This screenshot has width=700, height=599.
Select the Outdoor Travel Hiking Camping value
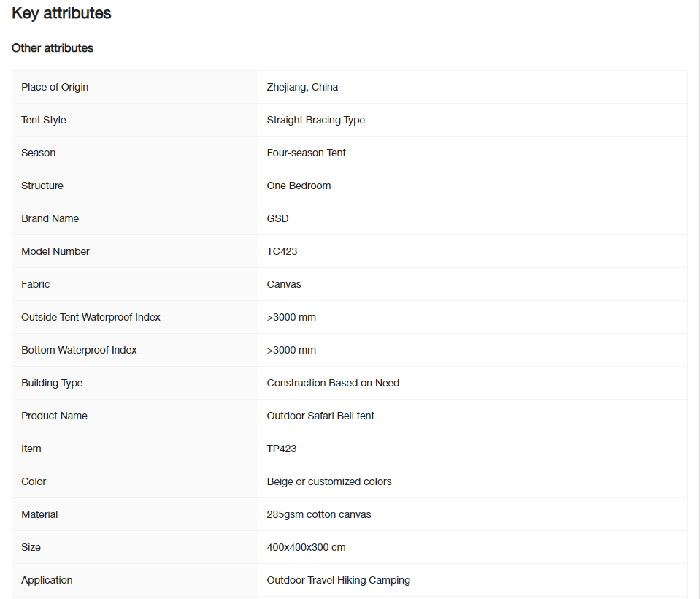(339, 580)
